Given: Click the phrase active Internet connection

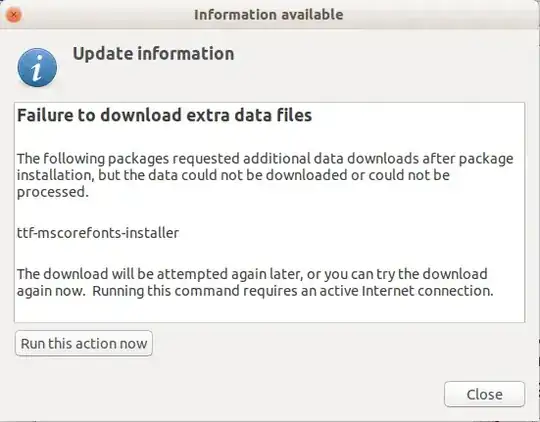Looking at the screenshot, I should click(406, 291).
